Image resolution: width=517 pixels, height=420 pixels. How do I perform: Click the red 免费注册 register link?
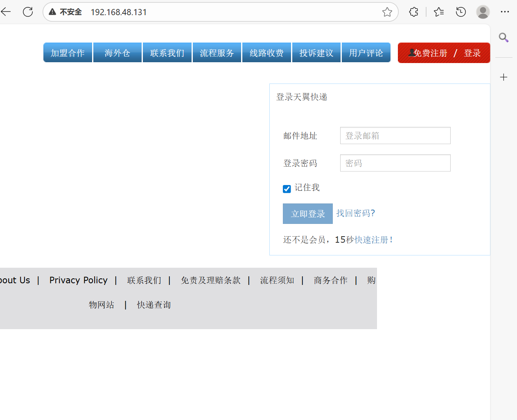coord(430,53)
